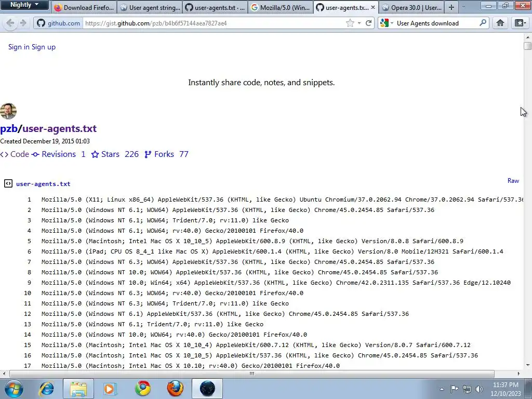Open the bookmarks menu button

[521, 23]
